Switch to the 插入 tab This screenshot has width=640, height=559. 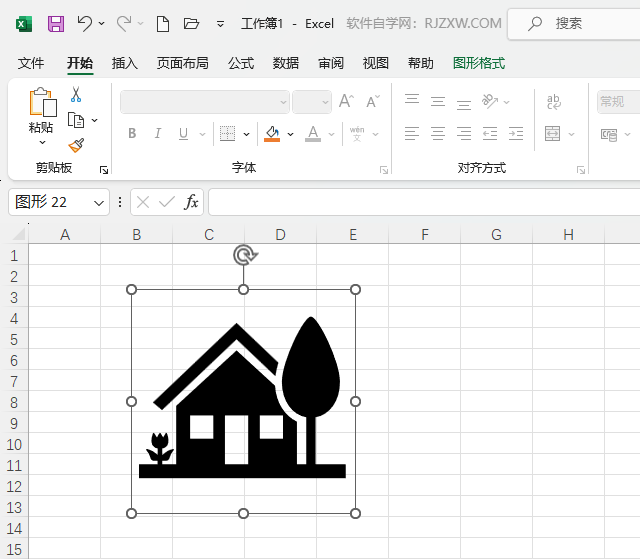[125, 63]
